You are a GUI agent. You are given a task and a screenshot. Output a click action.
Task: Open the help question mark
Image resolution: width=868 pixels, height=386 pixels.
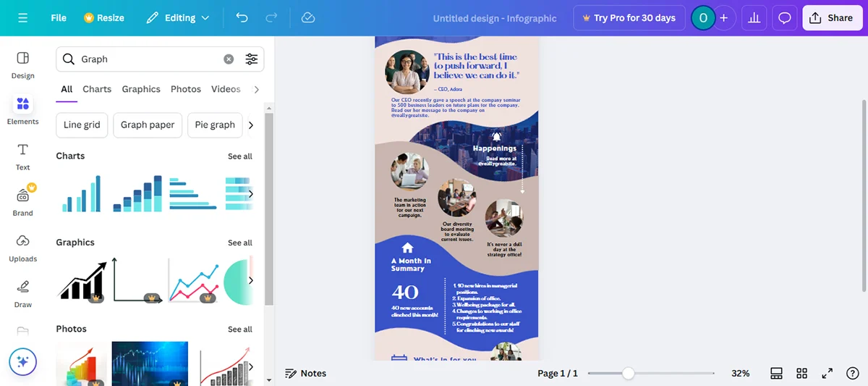pos(852,374)
